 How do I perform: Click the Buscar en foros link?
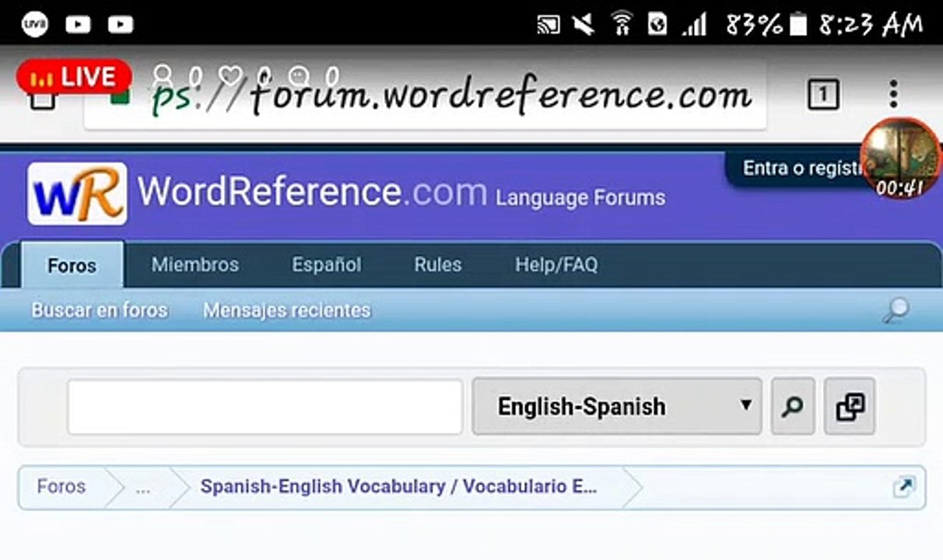point(100,310)
